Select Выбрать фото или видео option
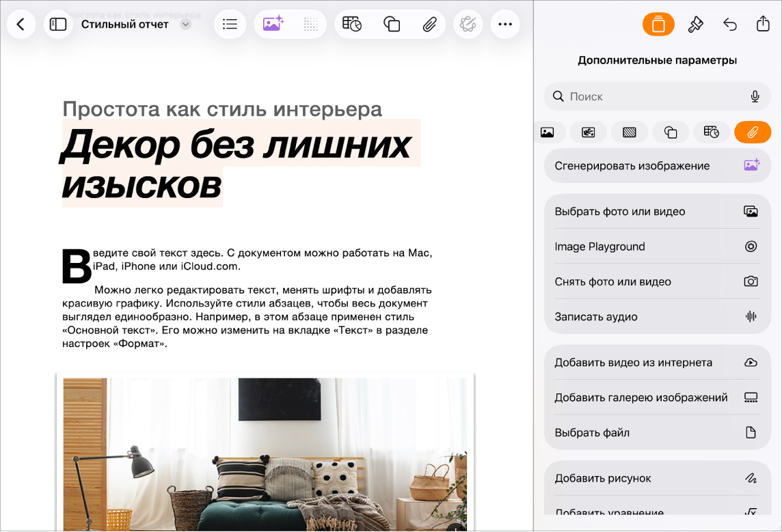The height and width of the screenshot is (532, 782). (658, 211)
